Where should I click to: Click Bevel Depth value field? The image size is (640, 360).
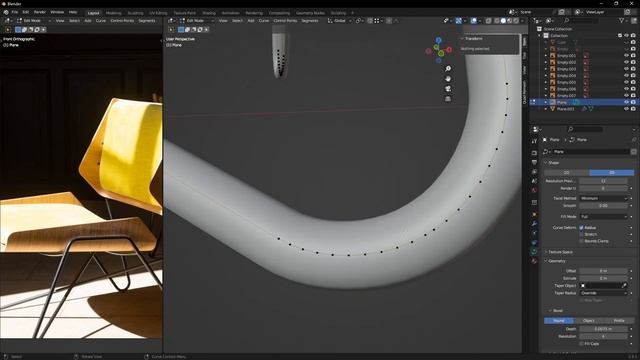pyautogui.click(x=603, y=329)
